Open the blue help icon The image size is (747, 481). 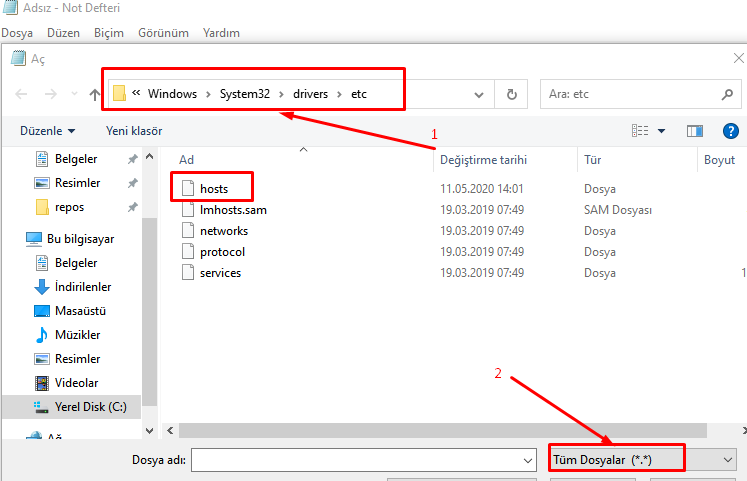730,130
